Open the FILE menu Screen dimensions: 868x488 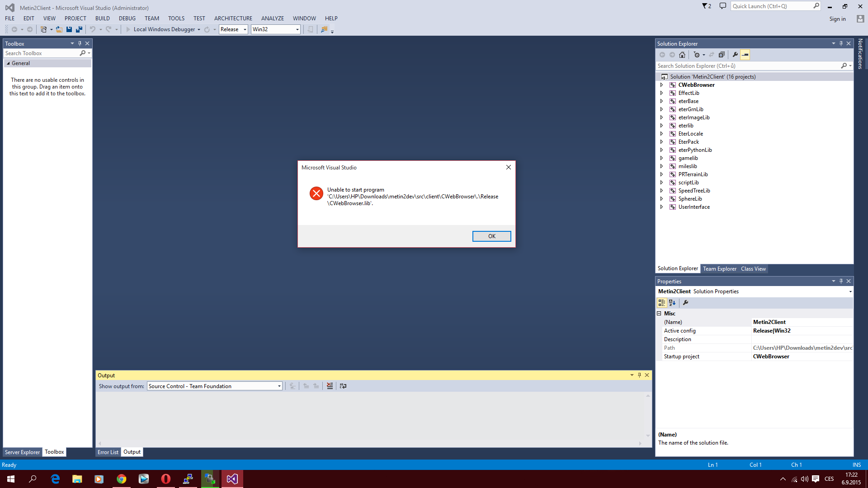10,19
